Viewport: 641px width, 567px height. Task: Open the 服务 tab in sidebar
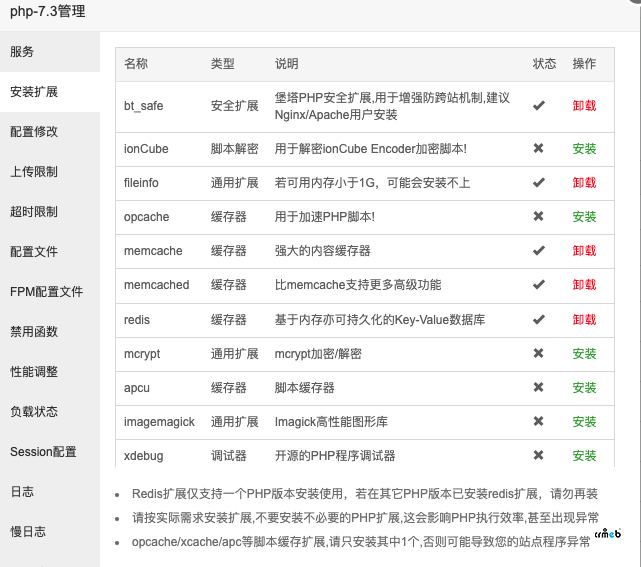(22, 52)
